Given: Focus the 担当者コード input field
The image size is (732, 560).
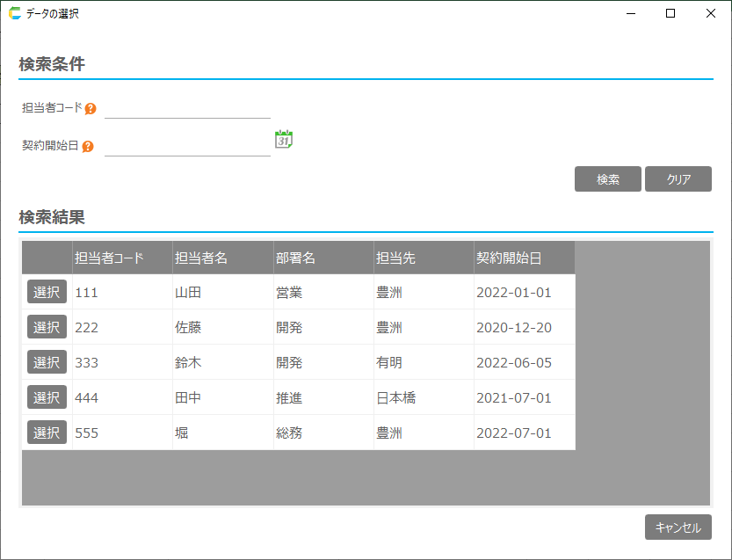Looking at the screenshot, I should click(x=187, y=108).
